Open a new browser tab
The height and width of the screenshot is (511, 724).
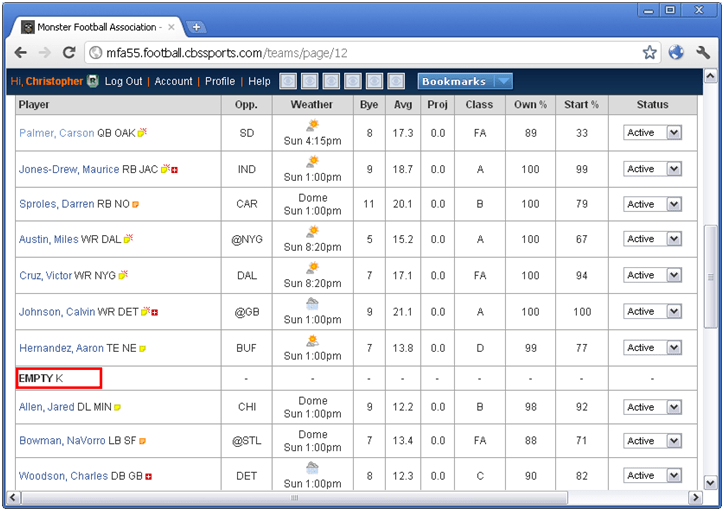point(196,27)
